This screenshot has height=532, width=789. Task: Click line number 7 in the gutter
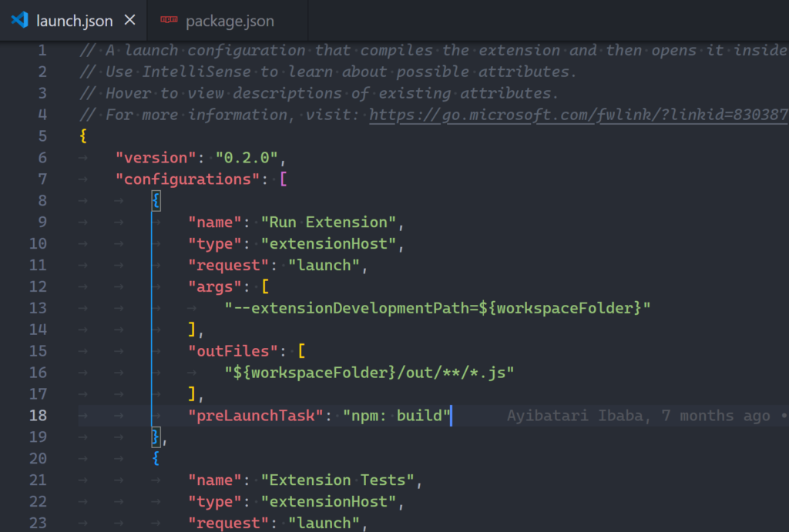point(42,179)
